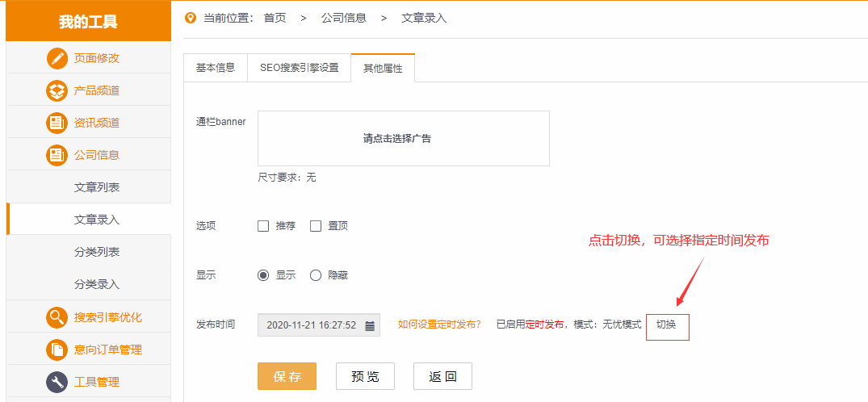Click the 我的工具 sidebar header
Viewport: 868px width, 402px height.
89,22
